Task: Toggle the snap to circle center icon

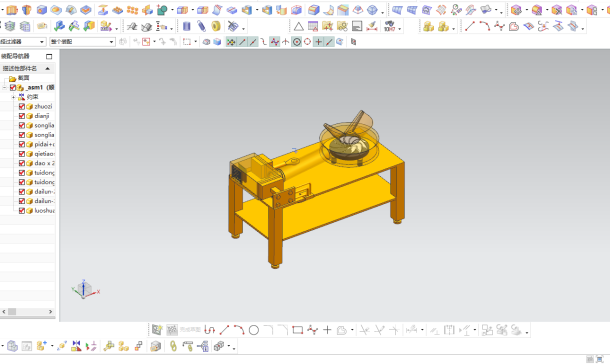Action: coord(296,42)
